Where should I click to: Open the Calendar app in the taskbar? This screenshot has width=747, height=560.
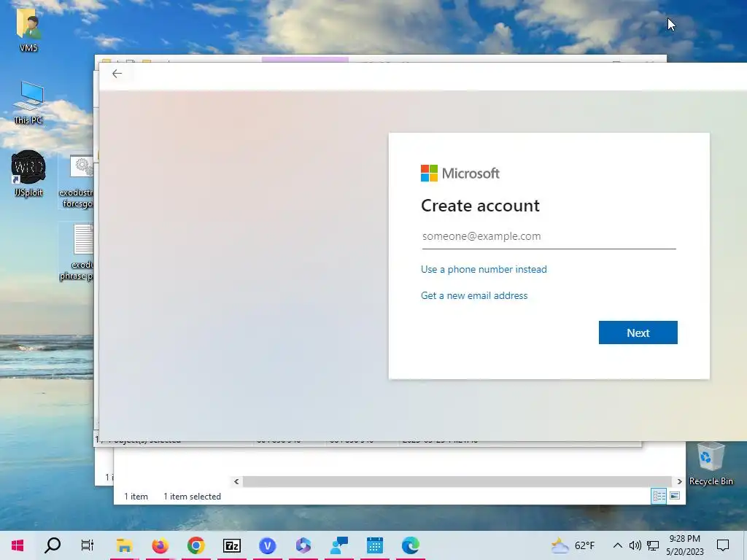(x=375, y=545)
